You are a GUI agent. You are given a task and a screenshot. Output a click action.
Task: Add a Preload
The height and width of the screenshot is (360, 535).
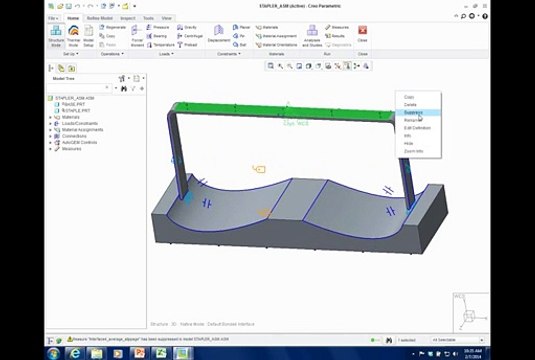click(187, 45)
